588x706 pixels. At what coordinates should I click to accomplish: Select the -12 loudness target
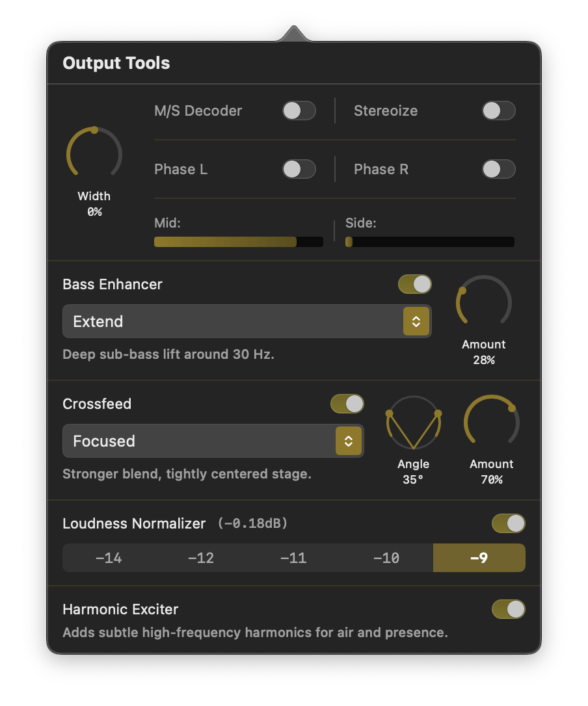pos(201,558)
